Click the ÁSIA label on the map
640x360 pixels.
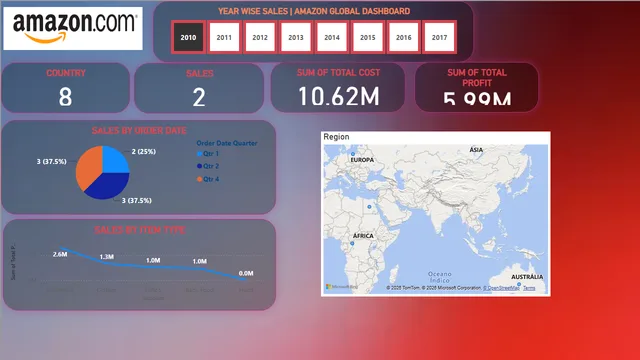click(476, 150)
